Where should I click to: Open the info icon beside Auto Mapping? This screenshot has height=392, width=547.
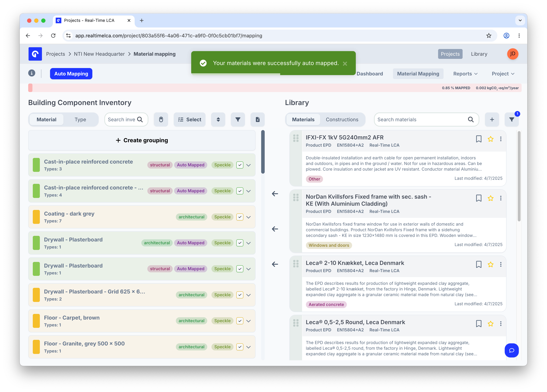32,73
